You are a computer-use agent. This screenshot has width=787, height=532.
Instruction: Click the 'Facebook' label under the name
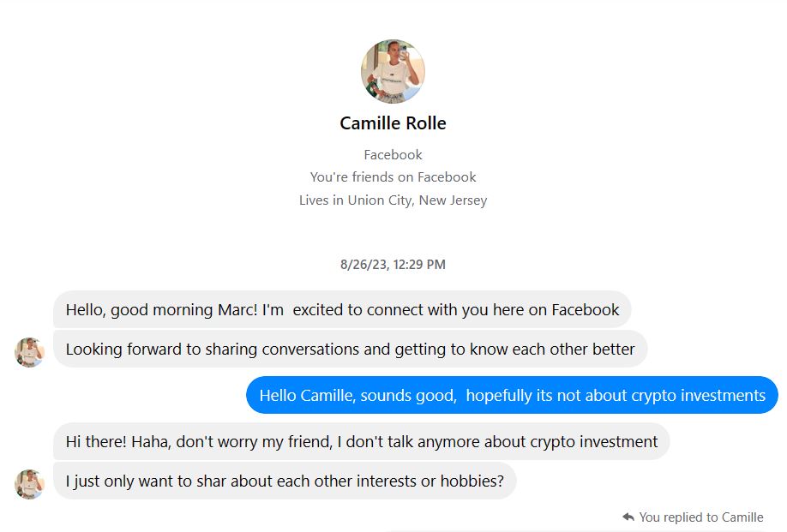[x=393, y=155]
